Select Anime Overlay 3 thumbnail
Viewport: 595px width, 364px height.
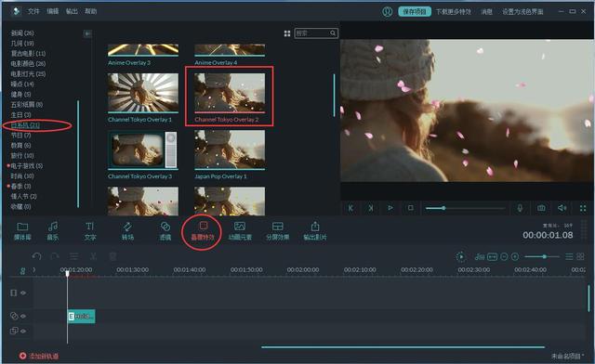[143, 50]
